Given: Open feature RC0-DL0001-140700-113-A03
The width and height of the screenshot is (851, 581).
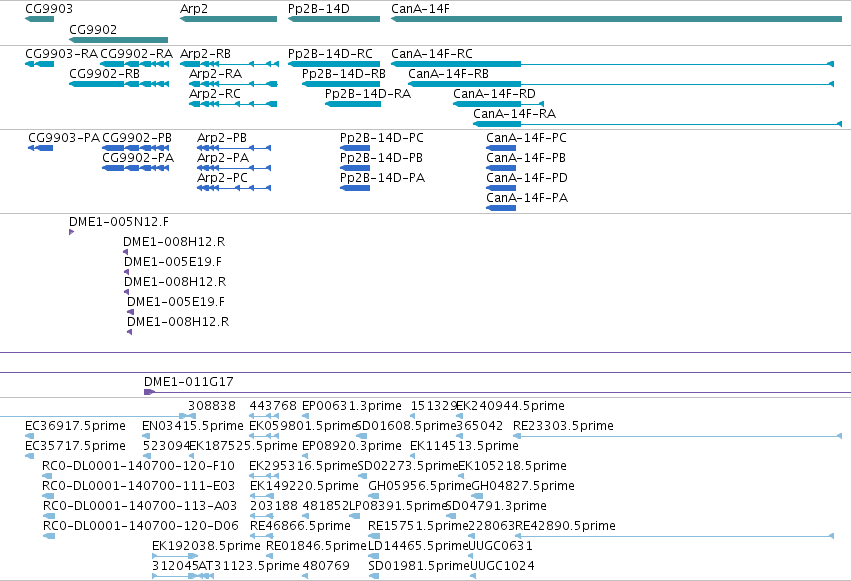Looking at the screenshot, I should tap(49, 516).
